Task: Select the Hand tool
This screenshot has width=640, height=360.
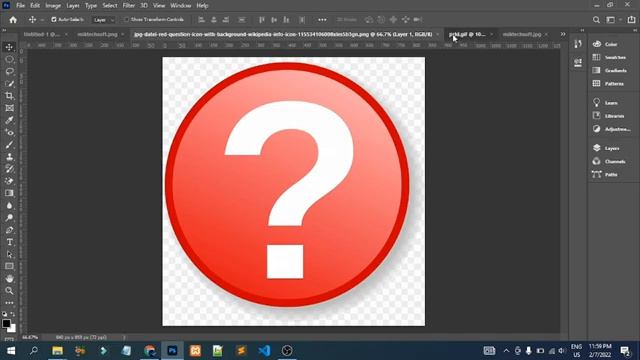Action: click(x=9, y=279)
